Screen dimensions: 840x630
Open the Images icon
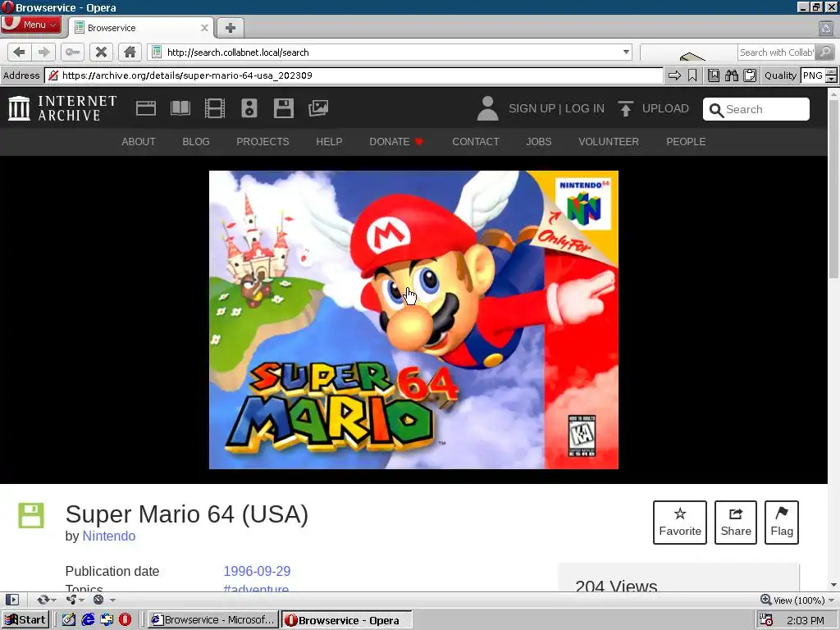318,108
